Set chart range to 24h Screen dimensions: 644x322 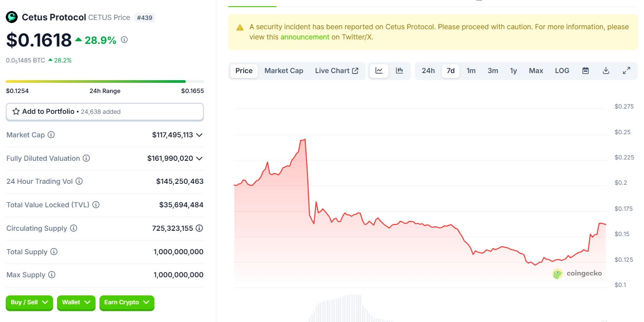coord(428,71)
